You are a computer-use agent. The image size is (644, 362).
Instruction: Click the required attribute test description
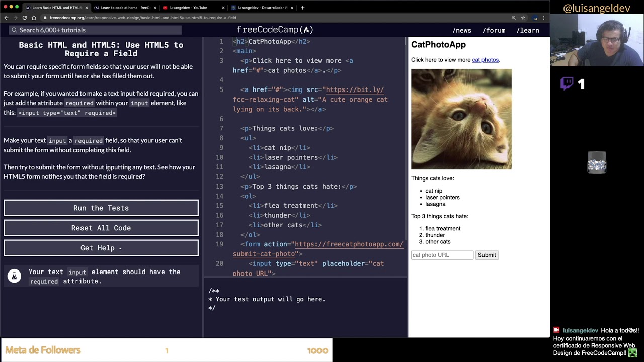104,277
